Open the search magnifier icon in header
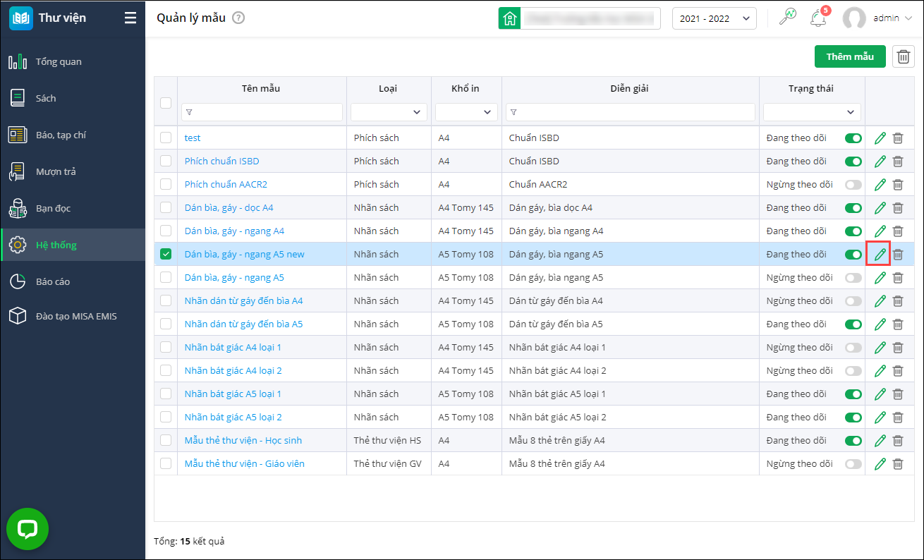Screen dimensions: 924x560 pos(787,18)
